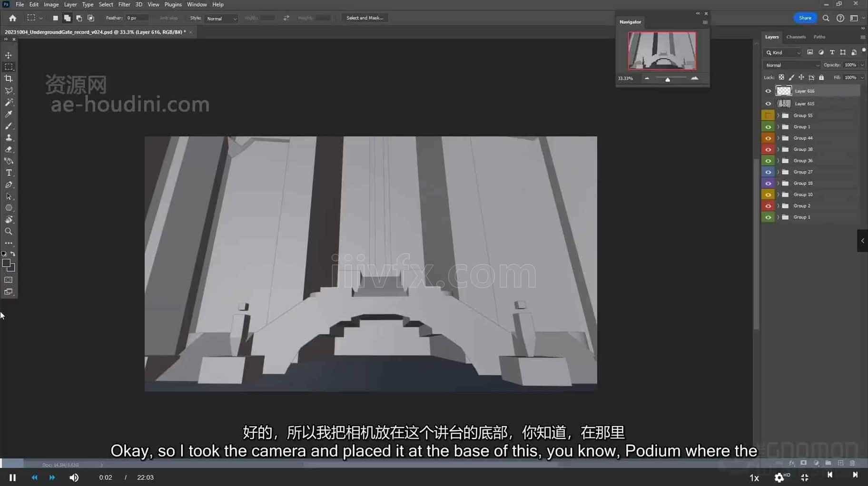
Task: Open the Plugins menu
Action: [173, 4]
